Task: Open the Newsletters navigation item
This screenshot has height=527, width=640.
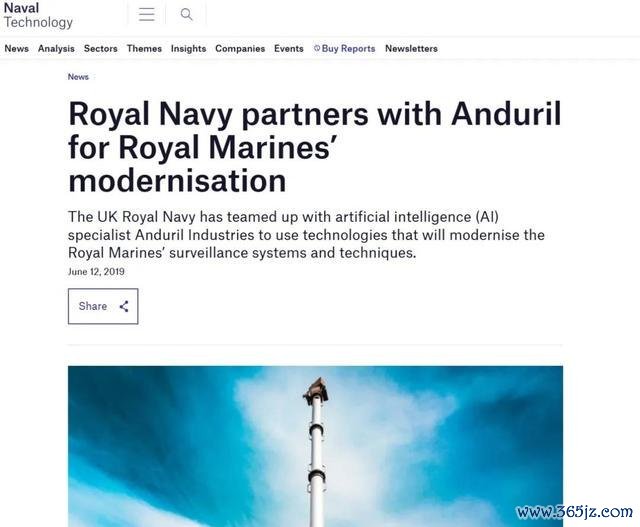Action: tap(411, 49)
